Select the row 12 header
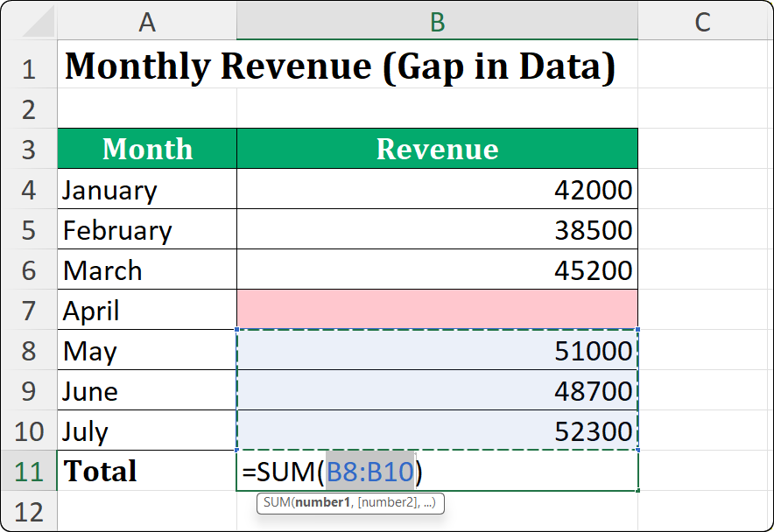The width and height of the screenshot is (774, 532). tap(29, 510)
